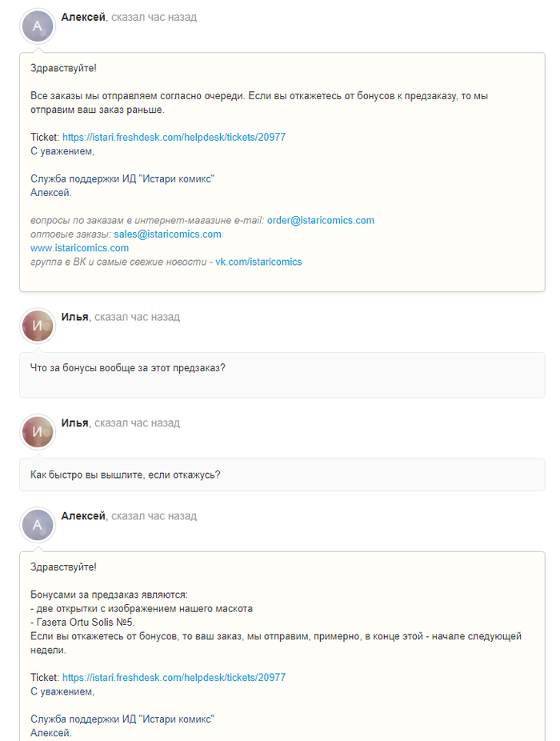Click the message 'Что за бонусы вообще за этот предзаказ?'

(x=127, y=368)
